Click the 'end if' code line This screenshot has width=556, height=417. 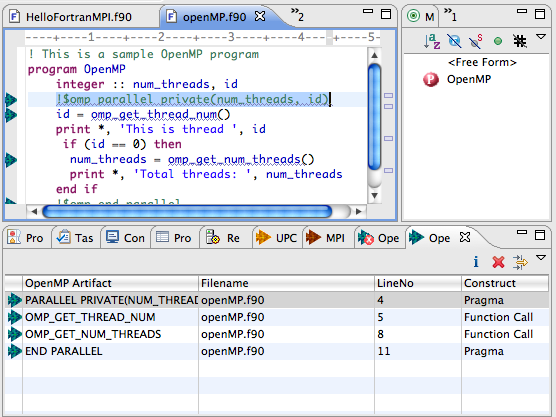77,189
